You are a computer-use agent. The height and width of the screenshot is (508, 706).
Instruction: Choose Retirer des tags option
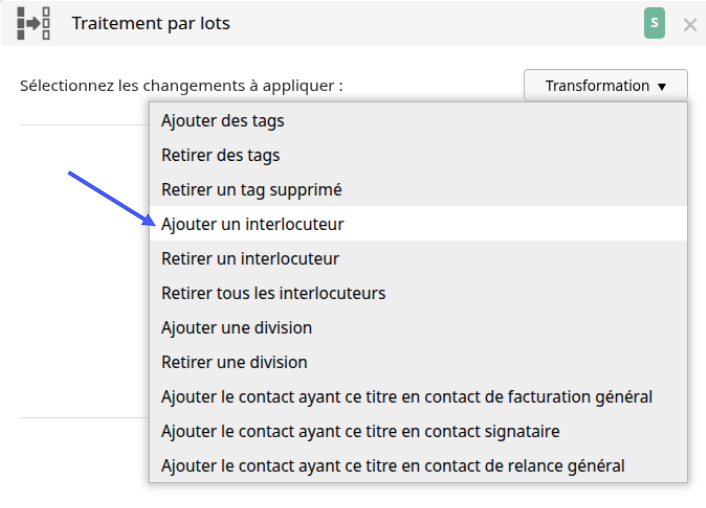[418, 155]
